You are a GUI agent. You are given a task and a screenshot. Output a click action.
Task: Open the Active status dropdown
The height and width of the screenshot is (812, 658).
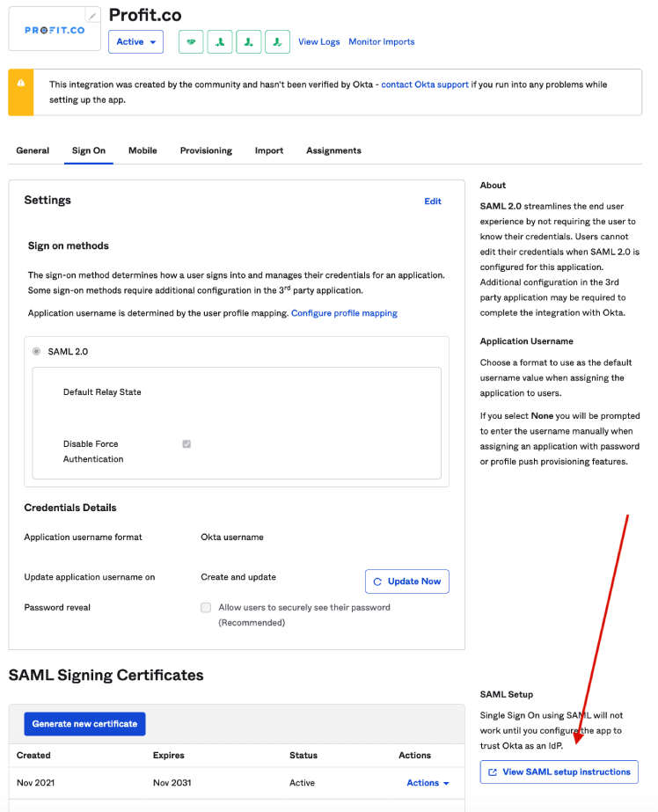coord(135,42)
